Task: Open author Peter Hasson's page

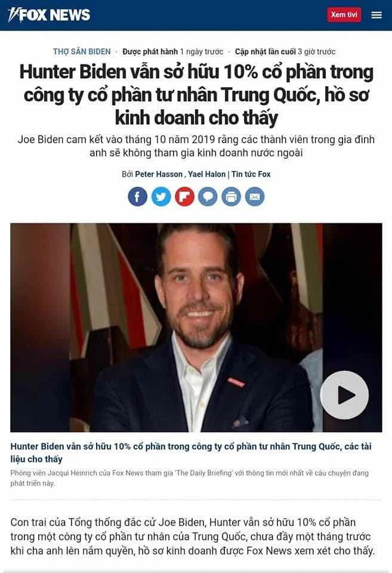Action: [x=159, y=174]
